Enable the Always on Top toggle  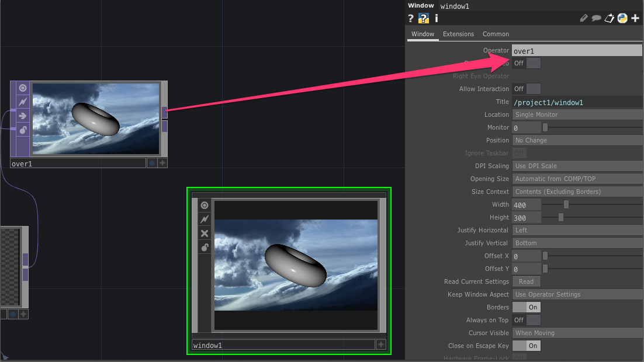click(527, 320)
